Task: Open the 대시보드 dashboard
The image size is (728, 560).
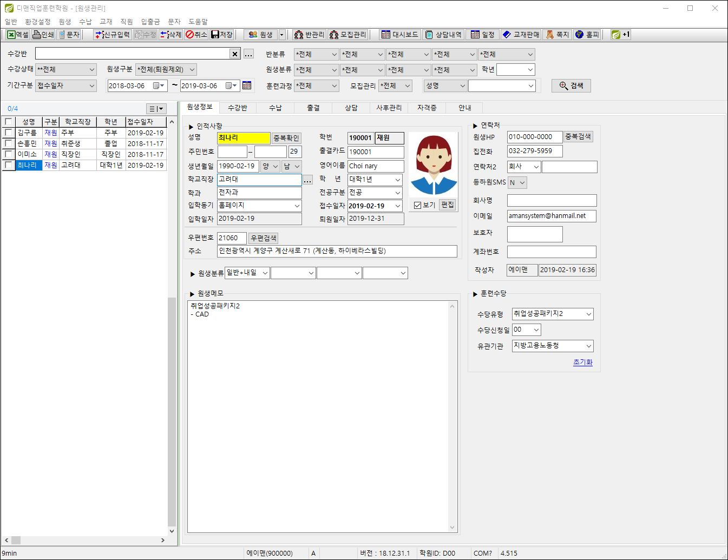Action: [399, 35]
